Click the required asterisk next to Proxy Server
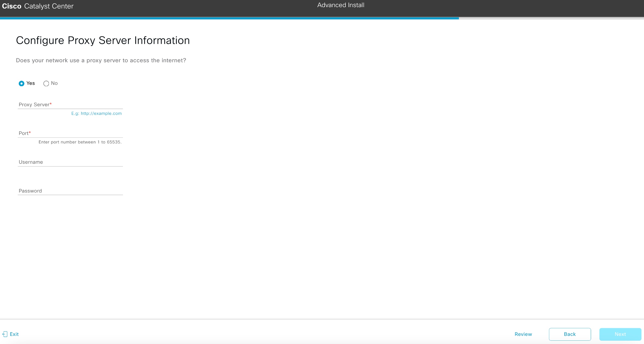This screenshot has width=644, height=344. click(x=51, y=103)
